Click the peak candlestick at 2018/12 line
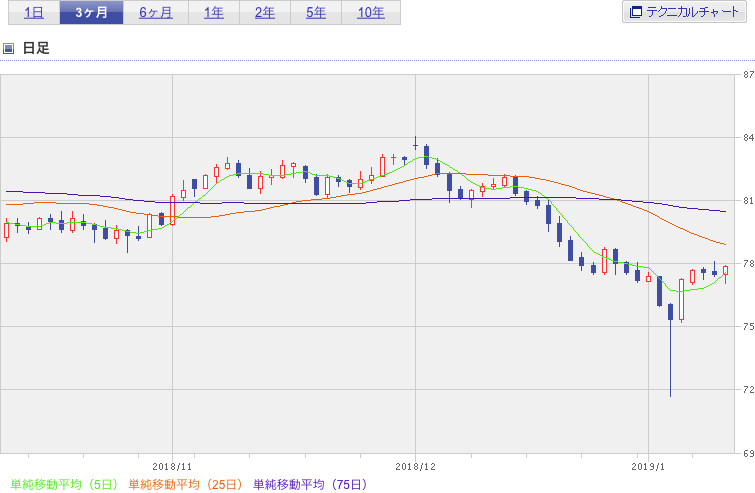This screenshot has height=493, width=755. click(416, 143)
